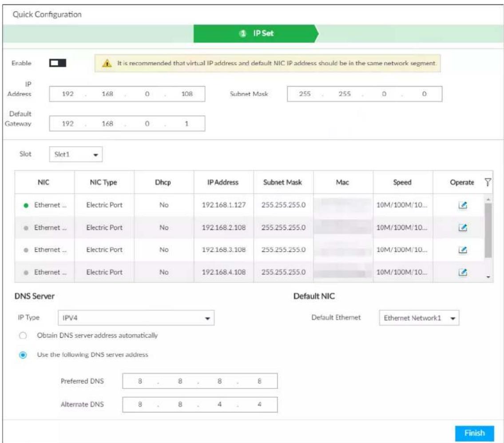This screenshot has height=443, width=504.
Task: Toggle the virtual IP Enable switch
Action: (58, 63)
